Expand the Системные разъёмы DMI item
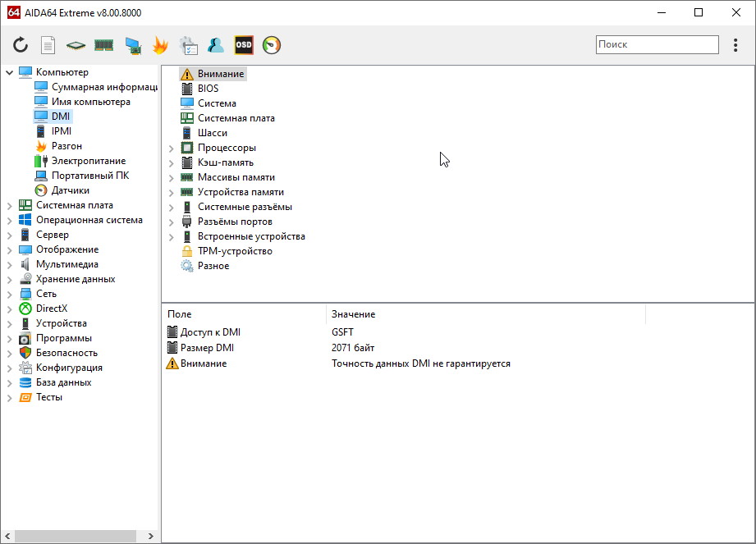 point(172,208)
